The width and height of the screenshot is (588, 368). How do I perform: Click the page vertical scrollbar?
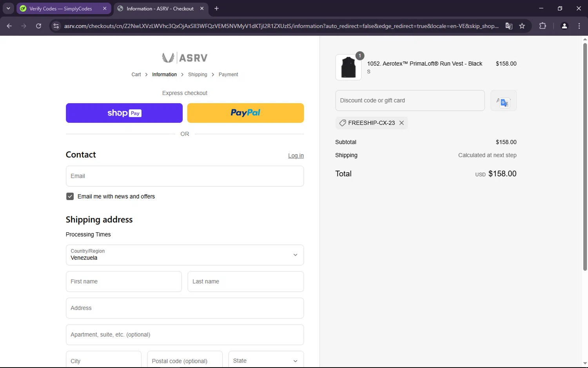pyautogui.click(x=585, y=157)
